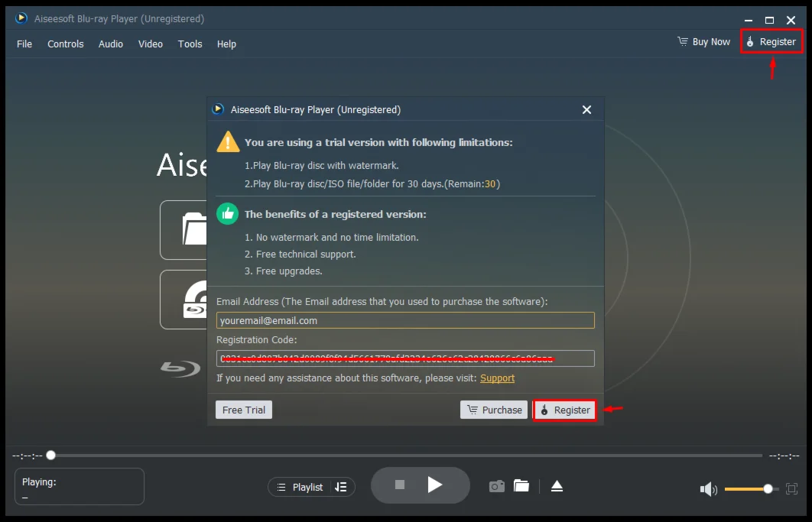Open the File menu
This screenshot has width=812, height=522.
[x=24, y=44]
